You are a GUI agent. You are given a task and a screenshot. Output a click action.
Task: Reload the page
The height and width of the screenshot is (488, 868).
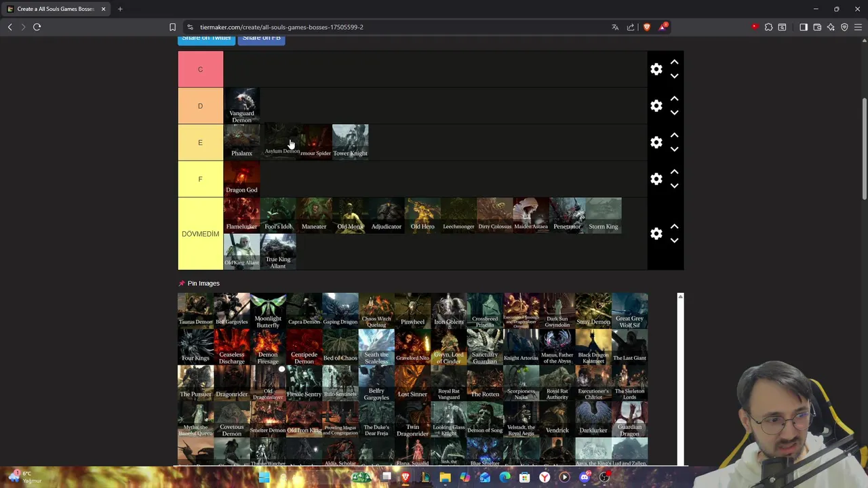click(37, 27)
